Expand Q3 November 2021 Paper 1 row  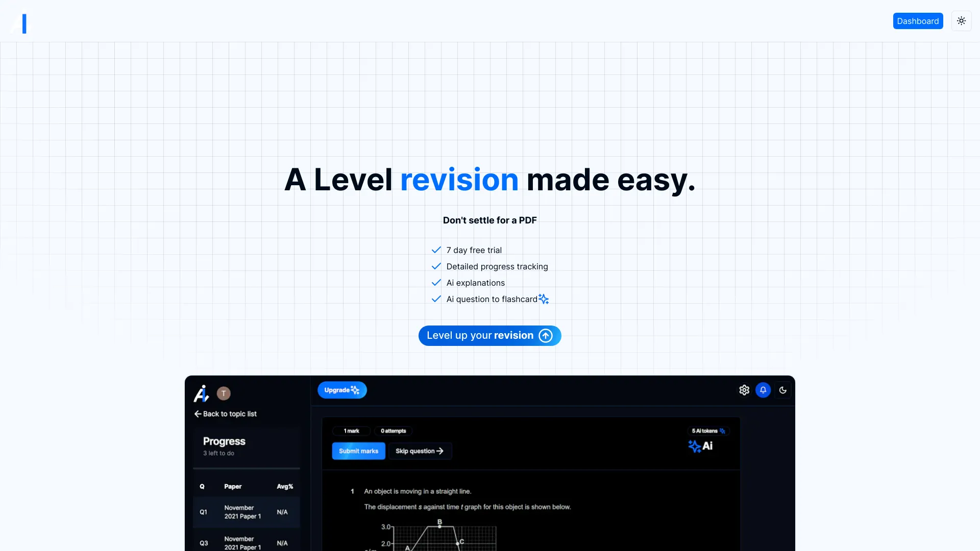coord(246,542)
